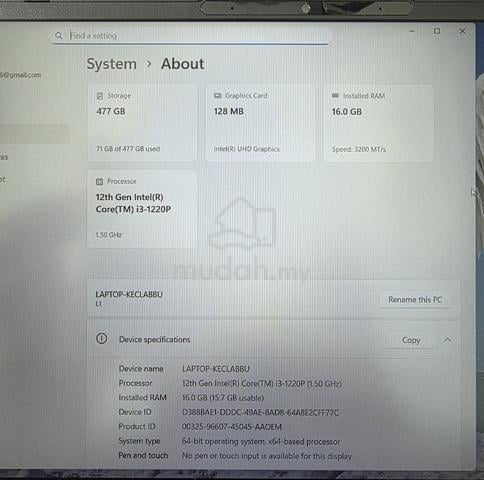Viewport: 484px width, 480px height.
Task: Select the 16.0 GB RAM value
Action: coord(347,112)
